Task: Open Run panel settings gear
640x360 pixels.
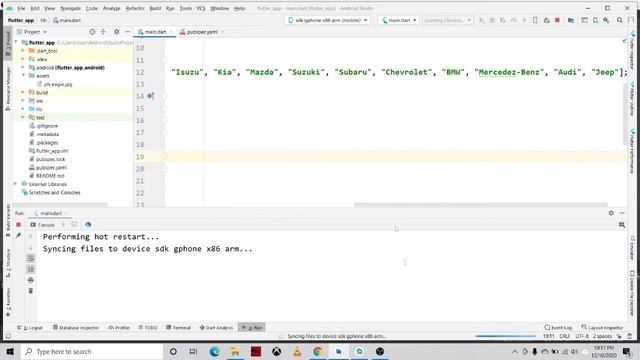Action: tap(611, 213)
